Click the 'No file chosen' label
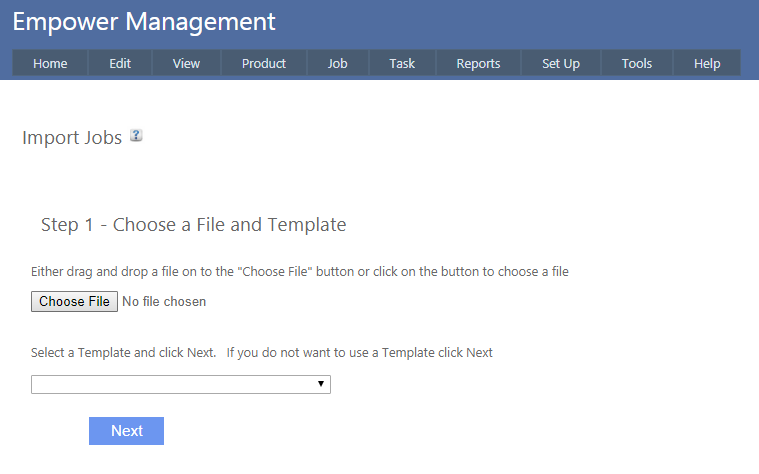 164,301
